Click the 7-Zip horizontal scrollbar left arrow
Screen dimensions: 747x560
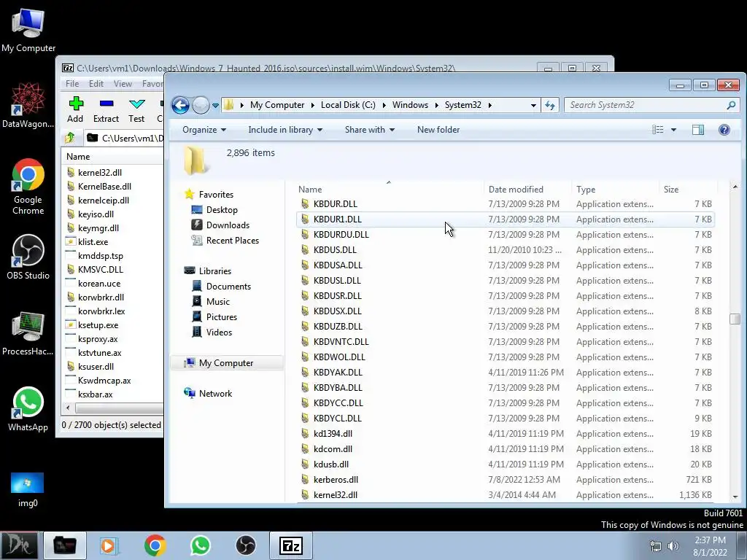(x=68, y=408)
